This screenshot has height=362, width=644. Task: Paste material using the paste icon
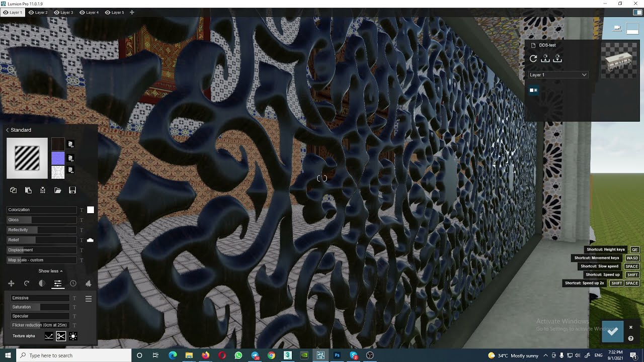28,190
